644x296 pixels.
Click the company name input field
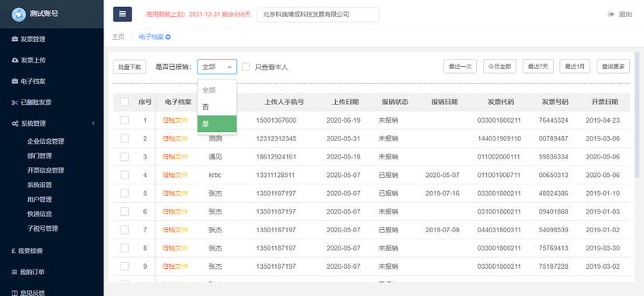point(318,14)
